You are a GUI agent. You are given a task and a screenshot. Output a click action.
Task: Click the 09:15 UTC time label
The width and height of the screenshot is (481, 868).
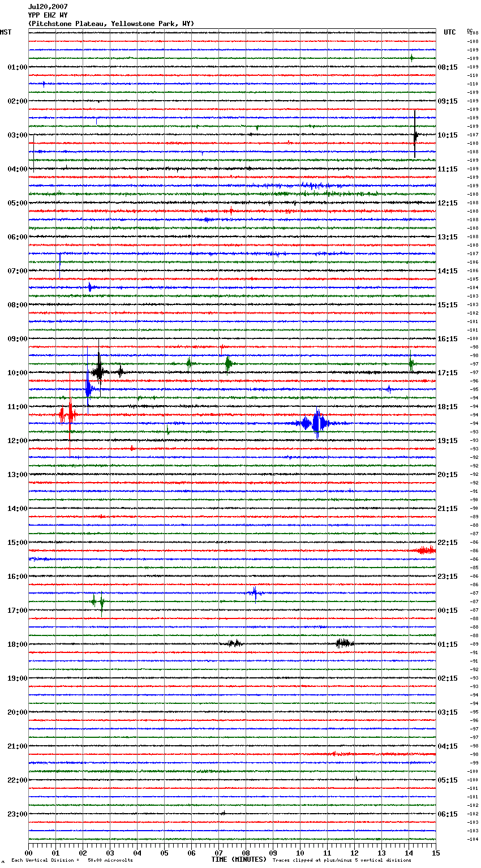[448, 101]
